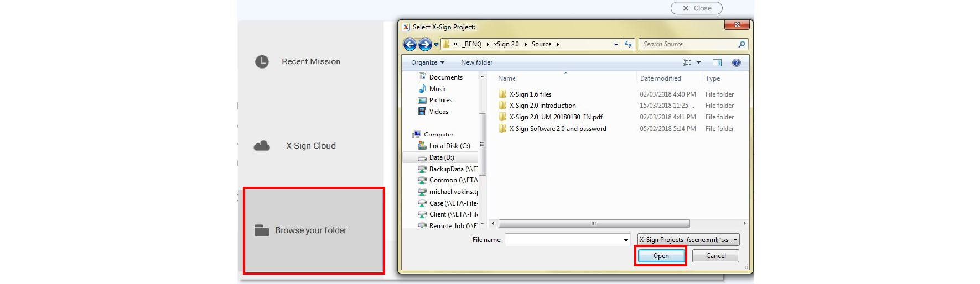The height and width of the screenshot is (284, 980).
Task: Open dialog help question mark icon
Action: coord(736,62)
